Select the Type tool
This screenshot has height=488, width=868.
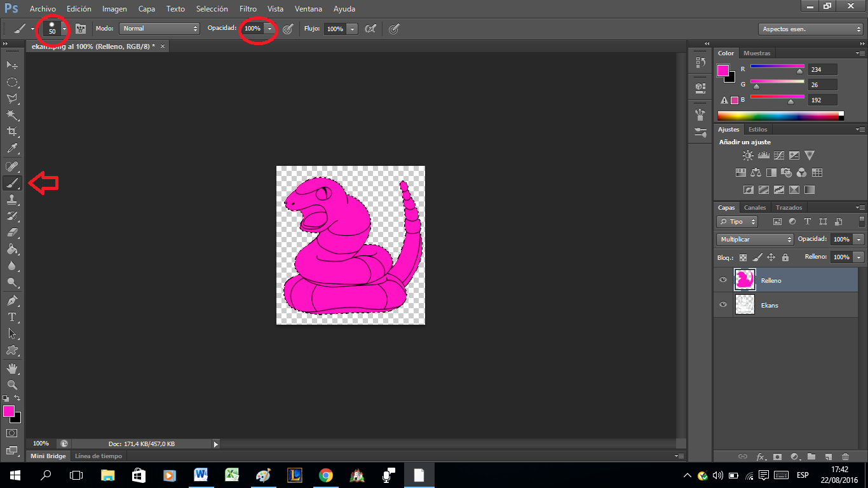[12, 316]
